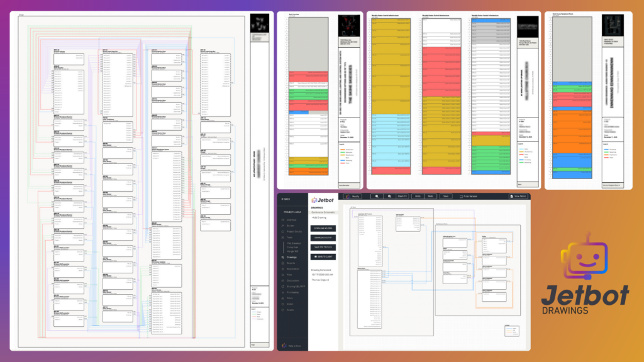644x362 pixels.
Task: Click the SEND TO CLIENT button
Action: (x=323, y=256)
